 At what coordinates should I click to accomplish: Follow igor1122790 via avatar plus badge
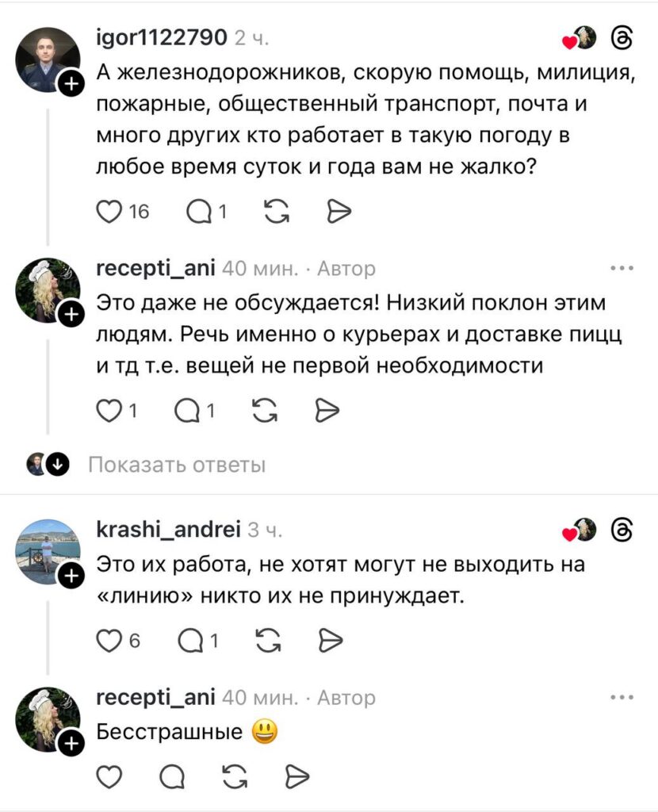pyautogui.click(x=71, y=82)
